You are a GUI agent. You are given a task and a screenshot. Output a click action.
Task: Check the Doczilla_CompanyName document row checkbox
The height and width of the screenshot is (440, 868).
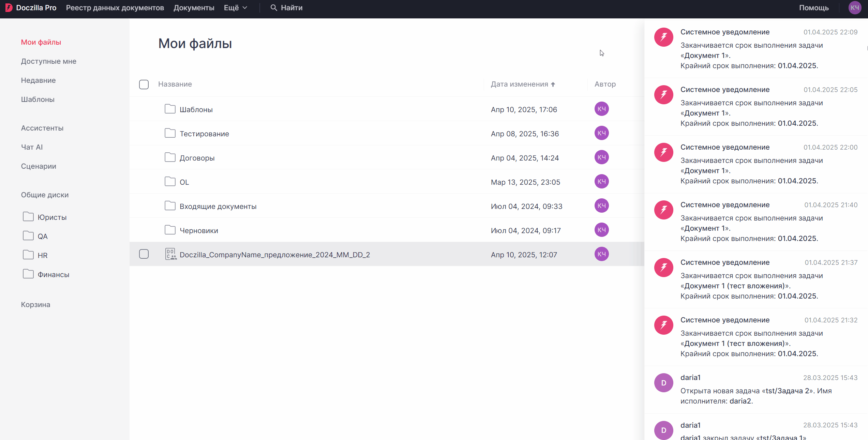[x=144, y=254]
